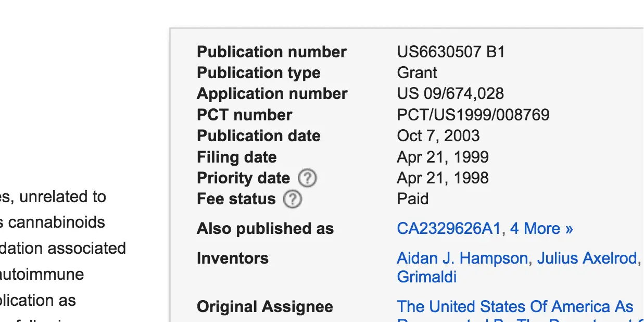Image resolution: width=644 pixels, height=322 pixels.
Task: Click the filing date Apr 21, 1999
Action: (443, 157)
